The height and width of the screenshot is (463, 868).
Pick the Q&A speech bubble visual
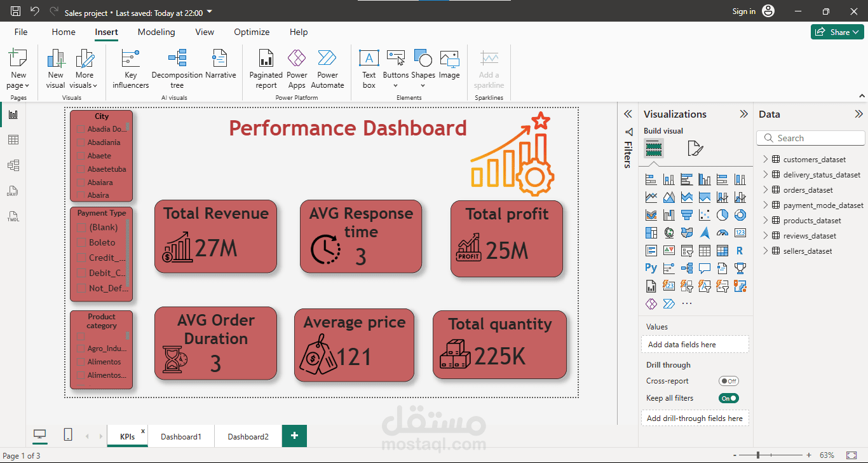coord(704,268)
